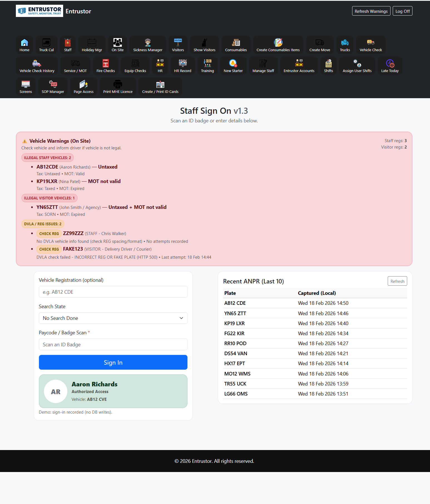The image size is (430, 504).
Task: Open HR Record icon
Action: pyautogui.click(x=183, y=66)
